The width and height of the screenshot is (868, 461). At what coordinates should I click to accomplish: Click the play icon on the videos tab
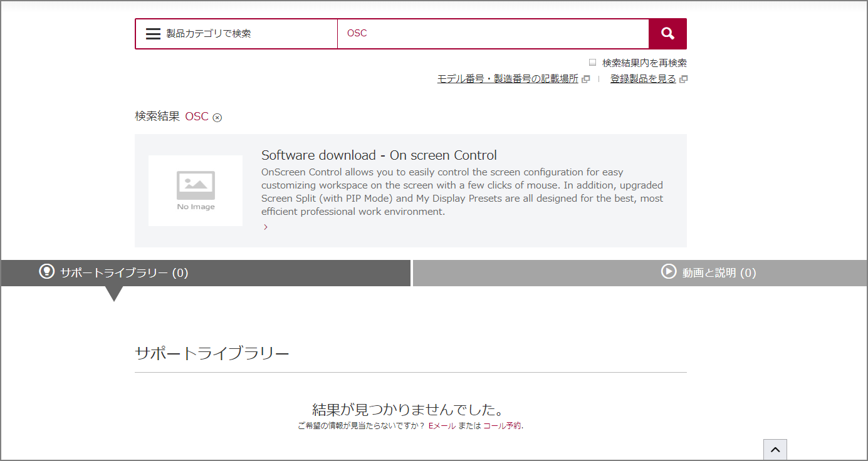click(x=669, y=271)
